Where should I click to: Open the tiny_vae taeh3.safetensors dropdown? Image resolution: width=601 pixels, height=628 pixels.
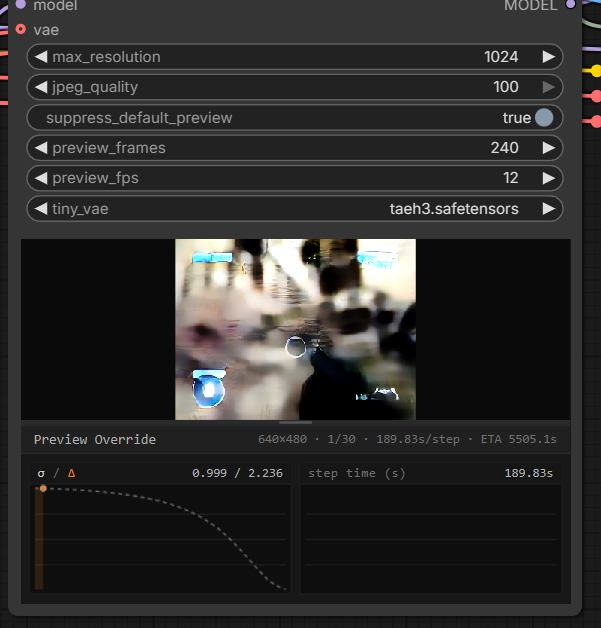[x=454, y=209]
